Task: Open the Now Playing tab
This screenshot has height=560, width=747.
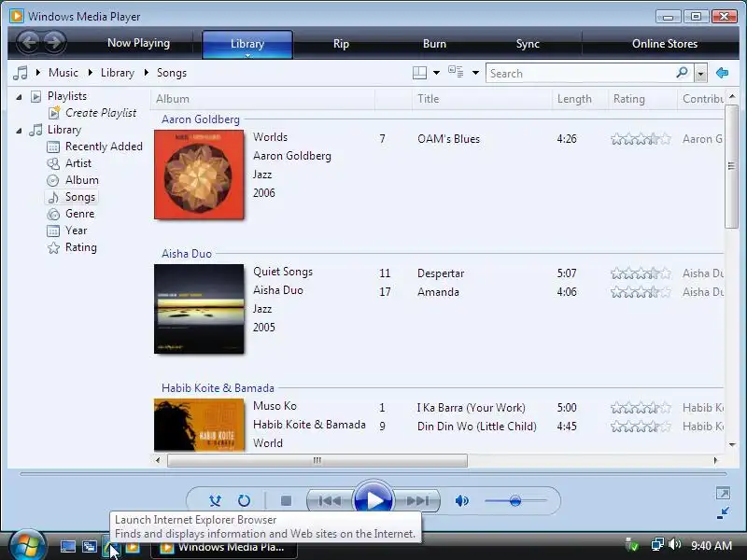Action: pos(138,43)
